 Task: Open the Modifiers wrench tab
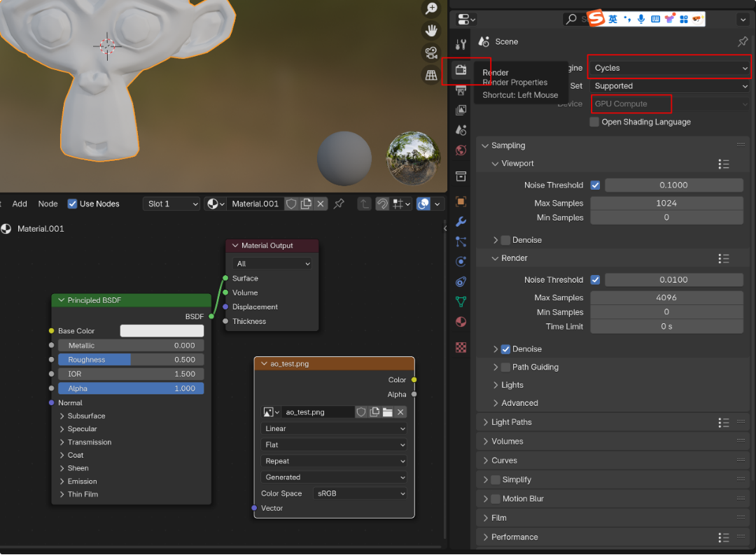(461, 222)
